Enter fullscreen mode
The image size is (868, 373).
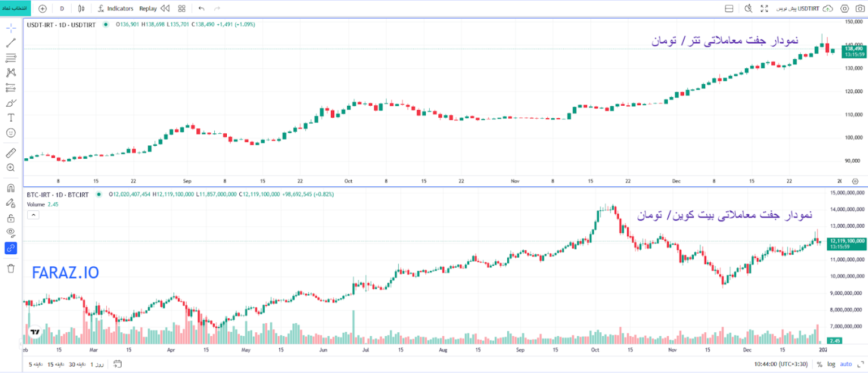765,8
